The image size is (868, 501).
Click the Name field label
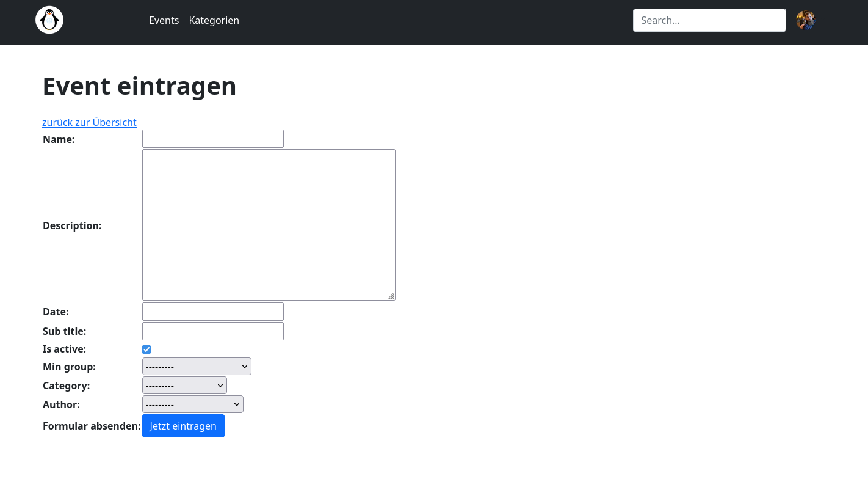59,139
